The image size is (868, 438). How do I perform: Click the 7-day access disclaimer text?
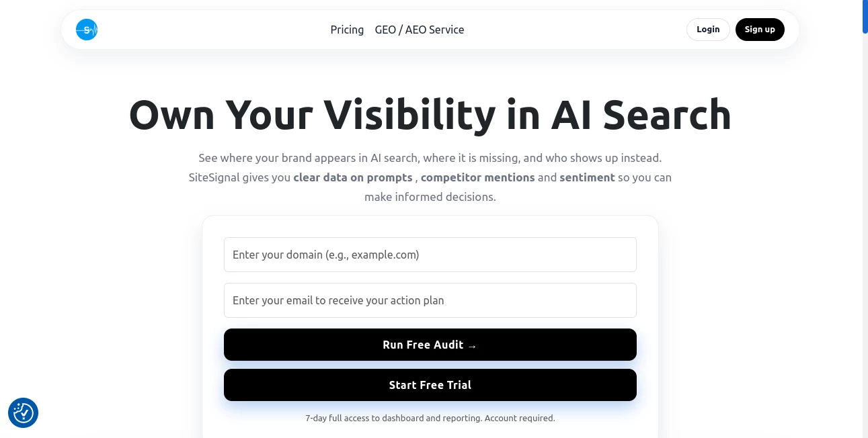430,418
